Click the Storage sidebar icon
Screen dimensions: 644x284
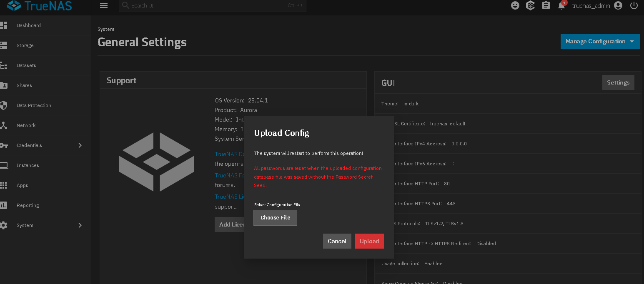3,45
